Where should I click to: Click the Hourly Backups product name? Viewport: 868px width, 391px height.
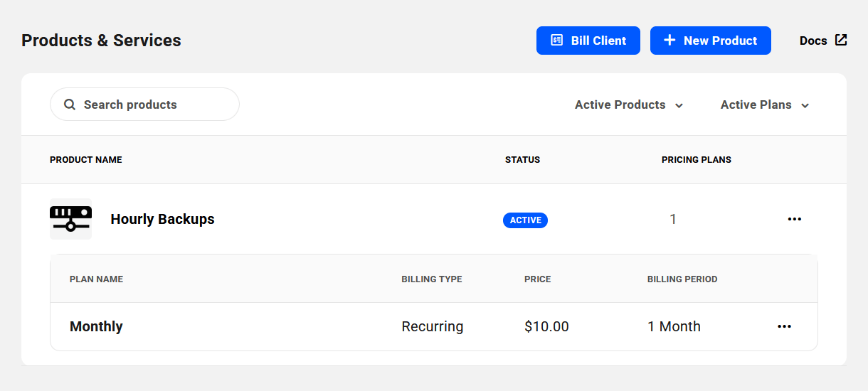(162, 219)
